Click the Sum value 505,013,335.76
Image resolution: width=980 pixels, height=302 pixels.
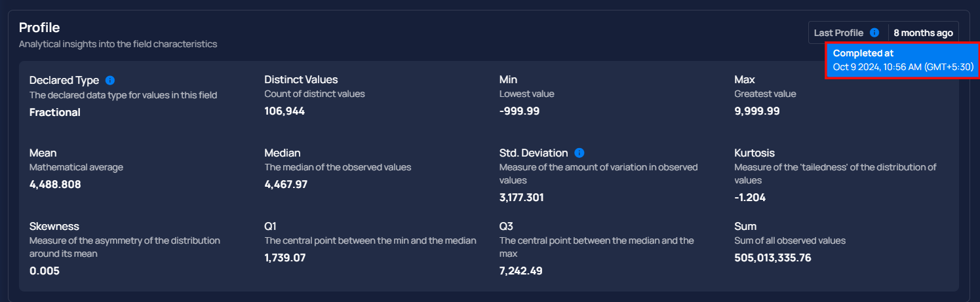click(773, 257)
